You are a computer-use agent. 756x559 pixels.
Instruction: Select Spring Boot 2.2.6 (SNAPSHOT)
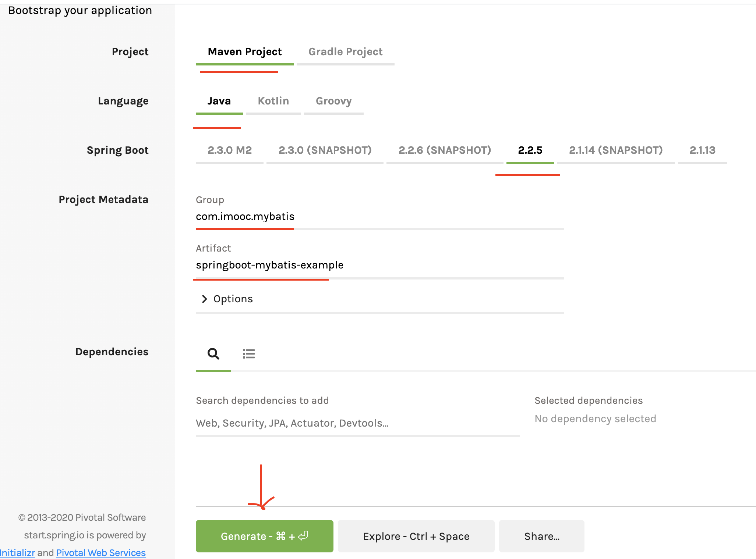tap(445, 150)
